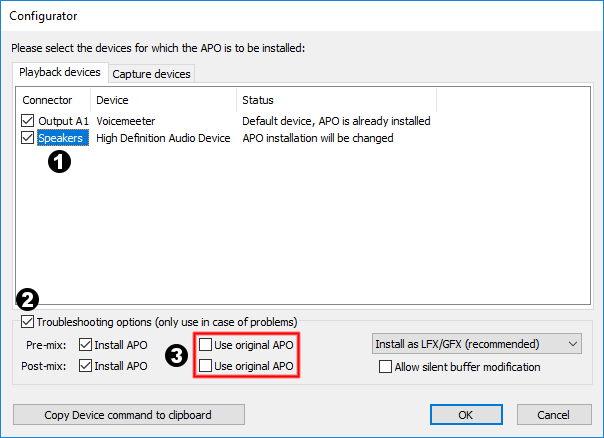Click the Device column header
This screenshot has height=438, width=604.
pos(112,100)
